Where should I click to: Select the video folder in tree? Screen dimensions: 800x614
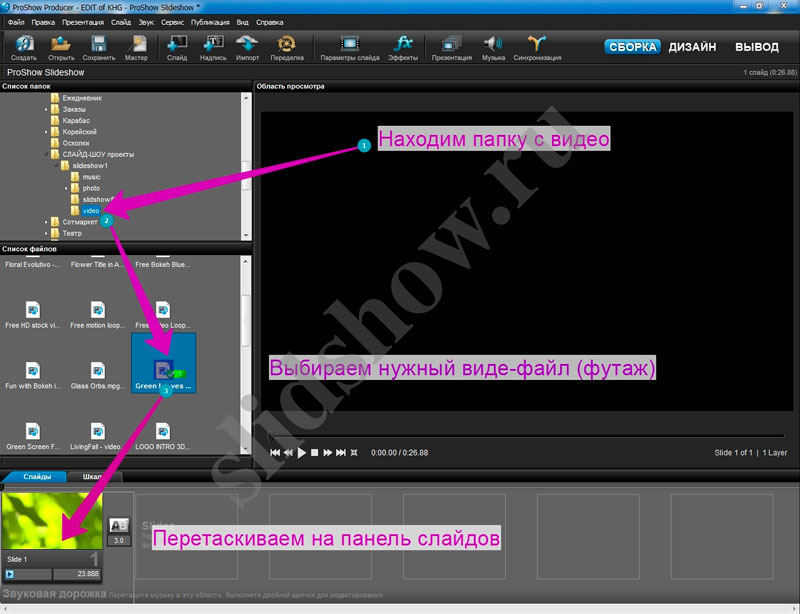point(85,211)
